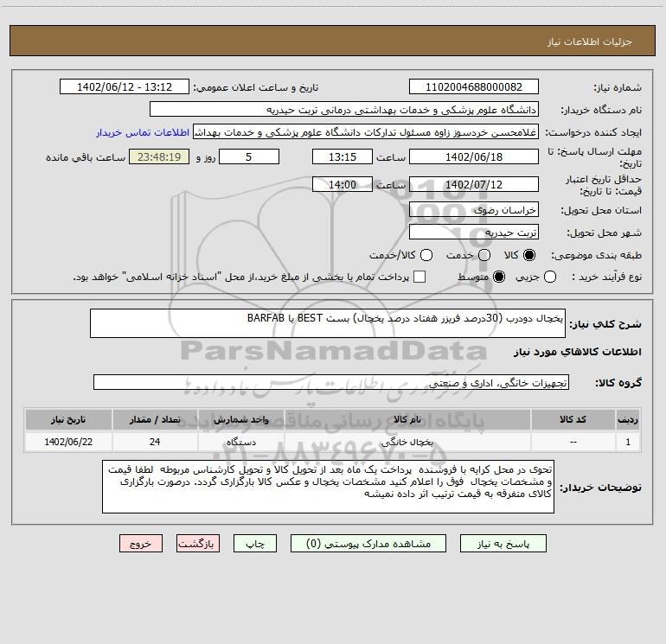
Task: Click the تعداد / مقدار column header
Action: (x=155, y=419)
